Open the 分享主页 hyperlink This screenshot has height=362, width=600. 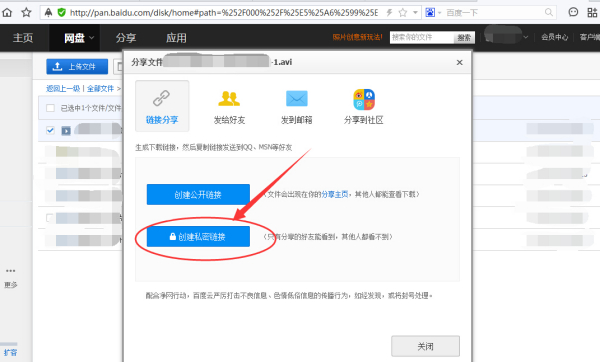click(x=334, y=194)
